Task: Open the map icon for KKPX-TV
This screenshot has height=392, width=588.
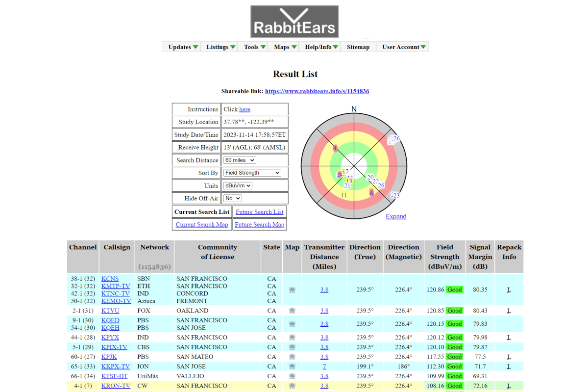Action: [292, 366]
